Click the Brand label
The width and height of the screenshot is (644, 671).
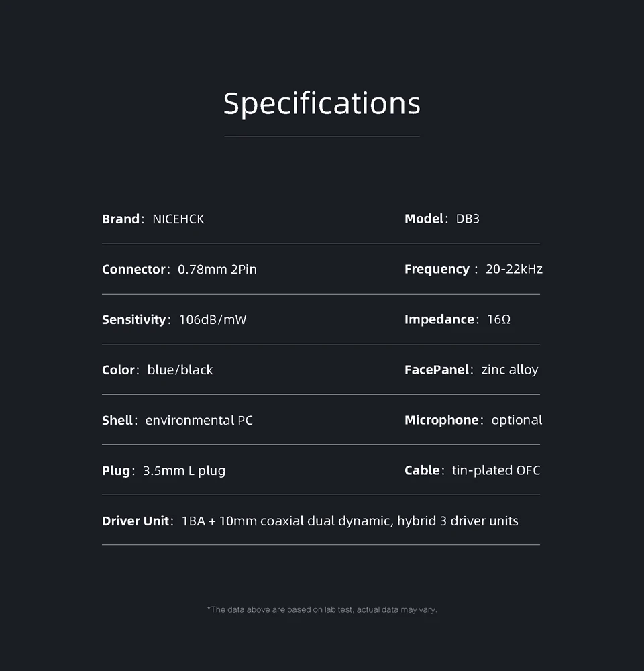(x=121, y=219)
